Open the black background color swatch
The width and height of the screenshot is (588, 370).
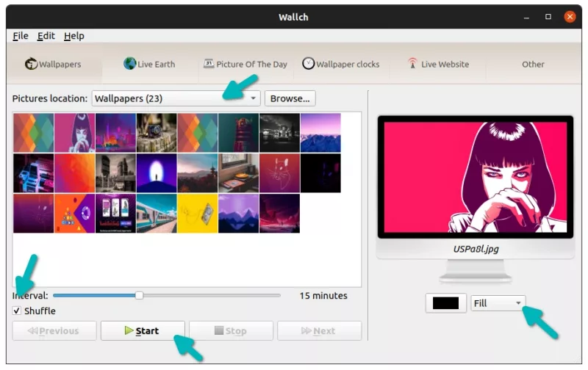tap(445, 303)
